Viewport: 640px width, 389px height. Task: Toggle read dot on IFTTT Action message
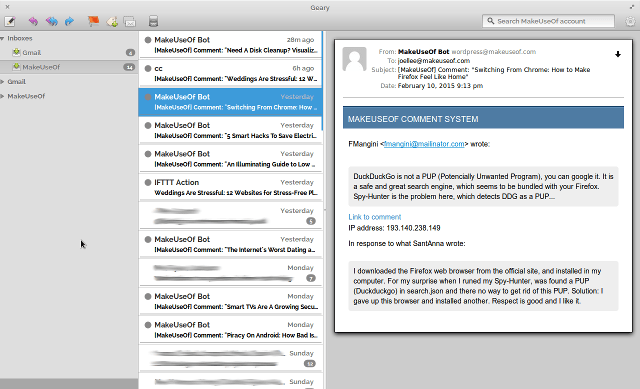click(x=148, y=182)
